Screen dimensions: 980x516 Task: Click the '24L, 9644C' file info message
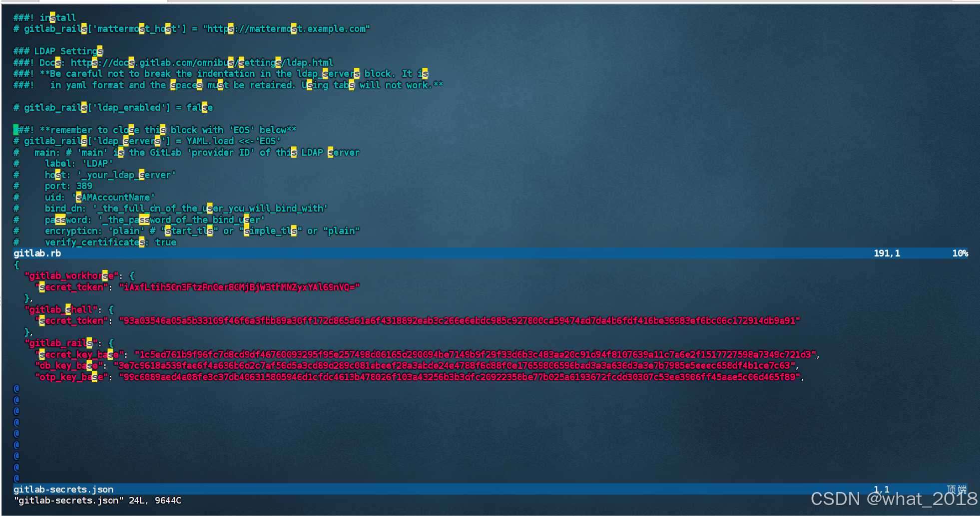[155, 501]
